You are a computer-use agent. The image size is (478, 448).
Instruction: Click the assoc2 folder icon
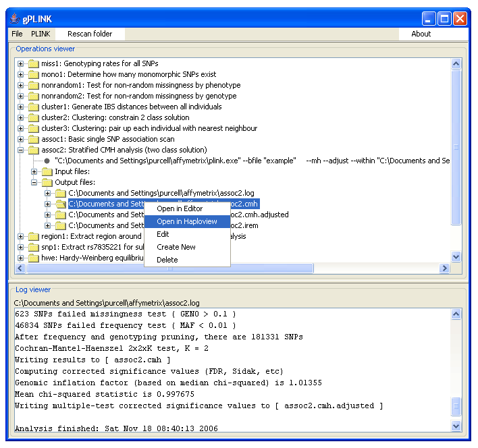coord(34,150)
